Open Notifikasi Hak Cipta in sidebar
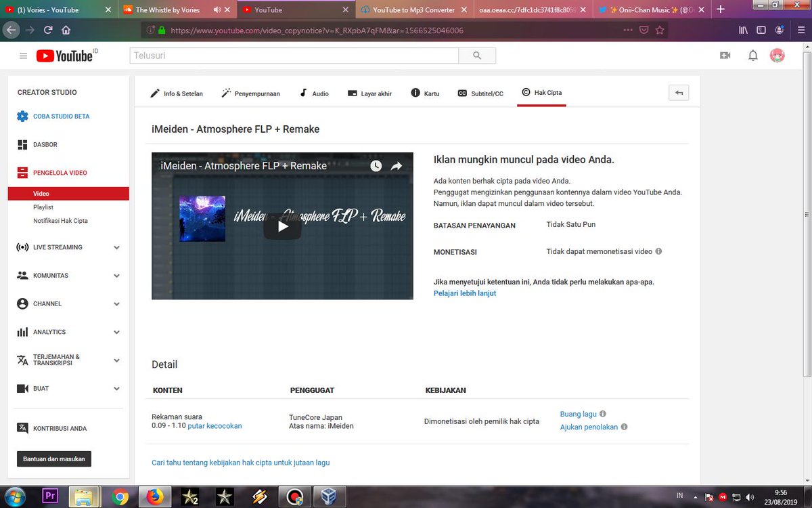Screen dimensions: 812x508 [60, 221]
